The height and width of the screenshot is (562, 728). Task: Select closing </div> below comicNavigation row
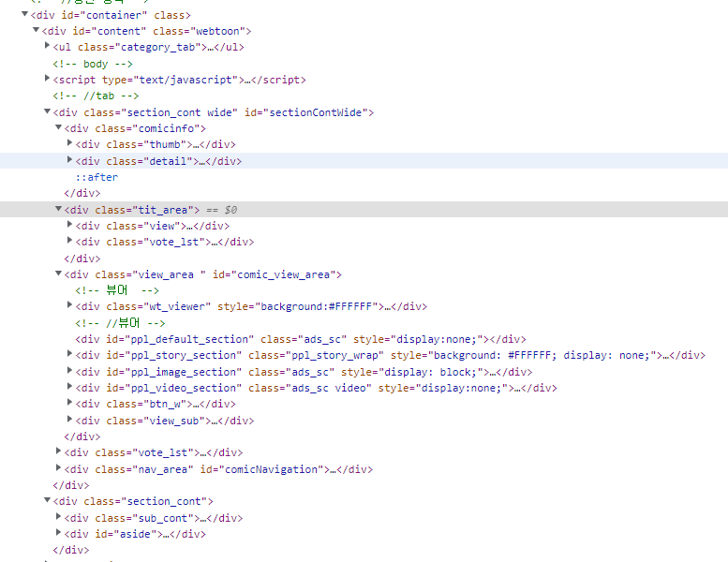[x=71, y=485]
